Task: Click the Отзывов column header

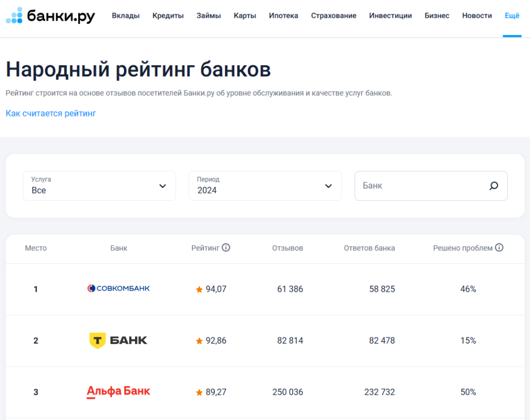Action: (287, 248)
